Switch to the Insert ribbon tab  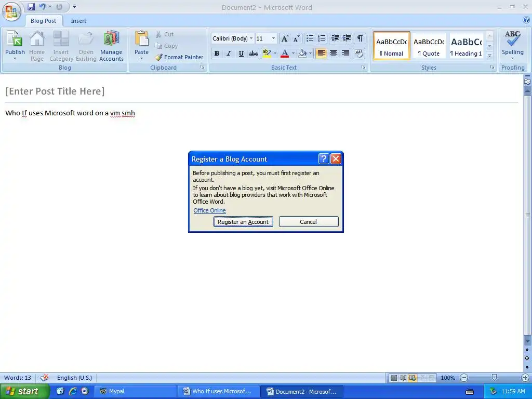coord(78,21)
